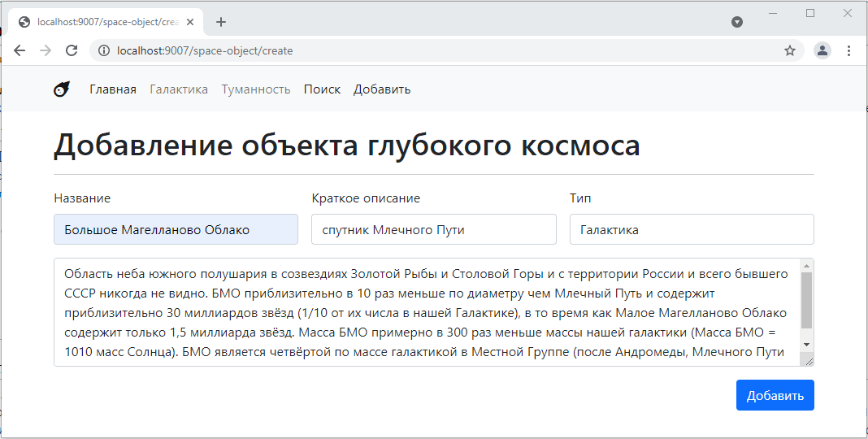
Task: Focus the Название input field
Action: [176, 229]
